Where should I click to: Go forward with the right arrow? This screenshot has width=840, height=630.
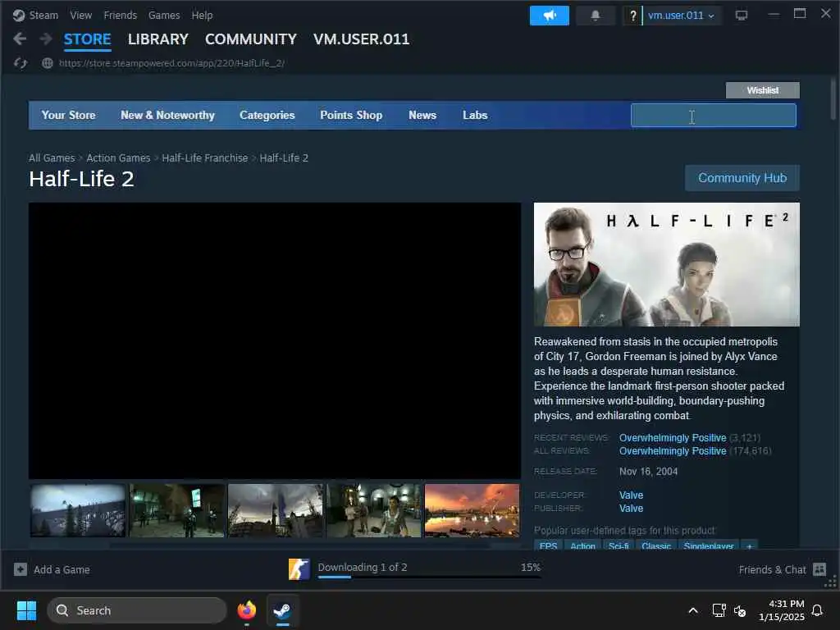click(46, 39)
